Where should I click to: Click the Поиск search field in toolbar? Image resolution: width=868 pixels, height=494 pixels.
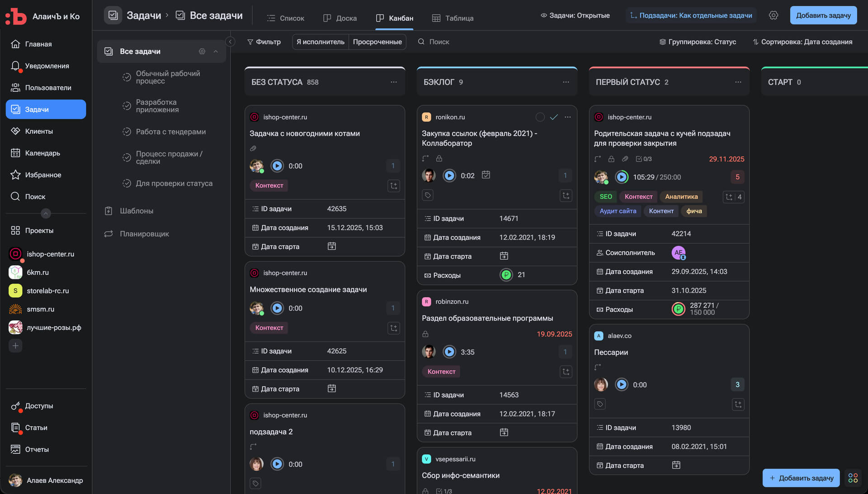[x=439, y=42]
